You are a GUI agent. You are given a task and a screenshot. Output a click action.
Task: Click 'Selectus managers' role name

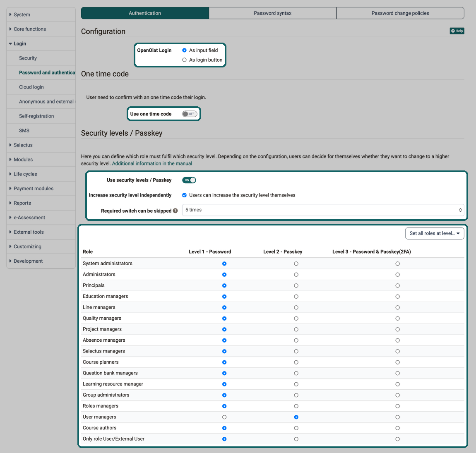tap(104, 351)
